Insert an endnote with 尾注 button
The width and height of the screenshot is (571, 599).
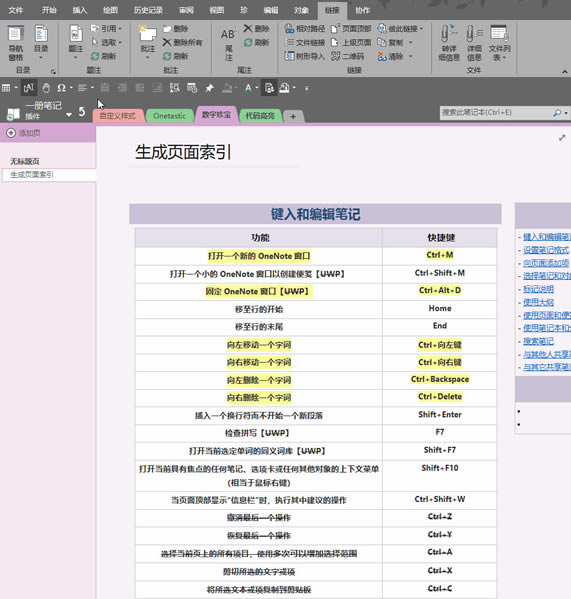tap(228, 44)
